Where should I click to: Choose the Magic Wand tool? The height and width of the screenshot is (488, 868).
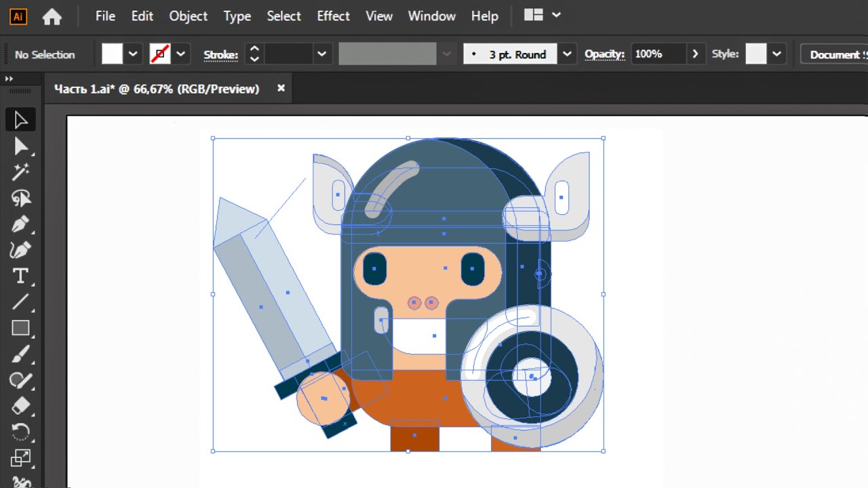20,172
